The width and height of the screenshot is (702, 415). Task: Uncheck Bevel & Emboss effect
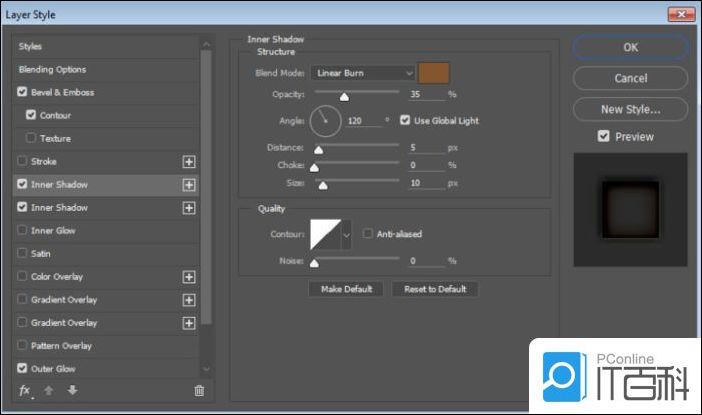22,92
